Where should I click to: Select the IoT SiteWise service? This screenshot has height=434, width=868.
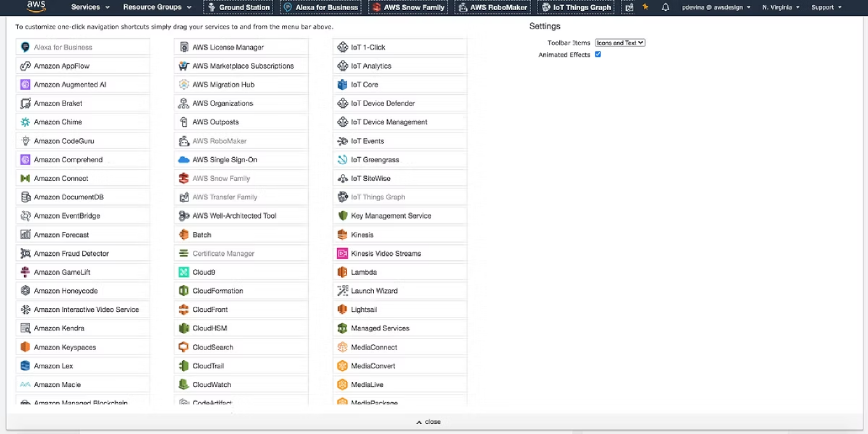(400, 178)
